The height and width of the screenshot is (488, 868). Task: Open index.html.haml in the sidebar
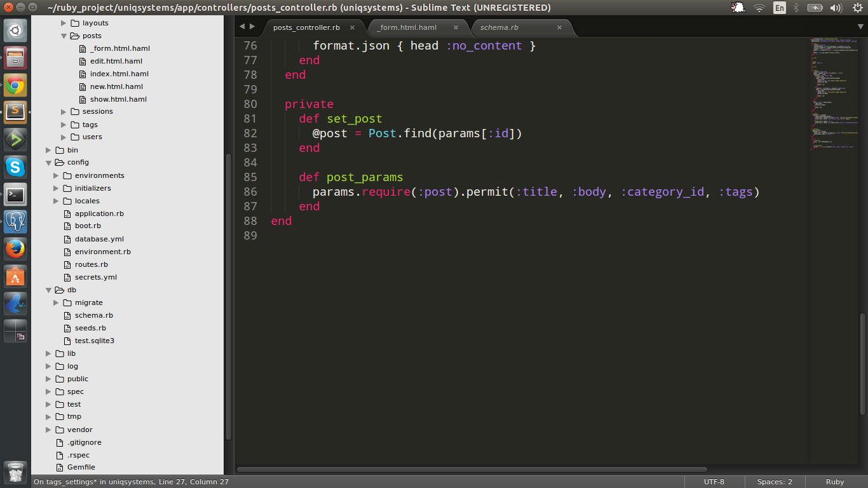[x=119, y=74]
